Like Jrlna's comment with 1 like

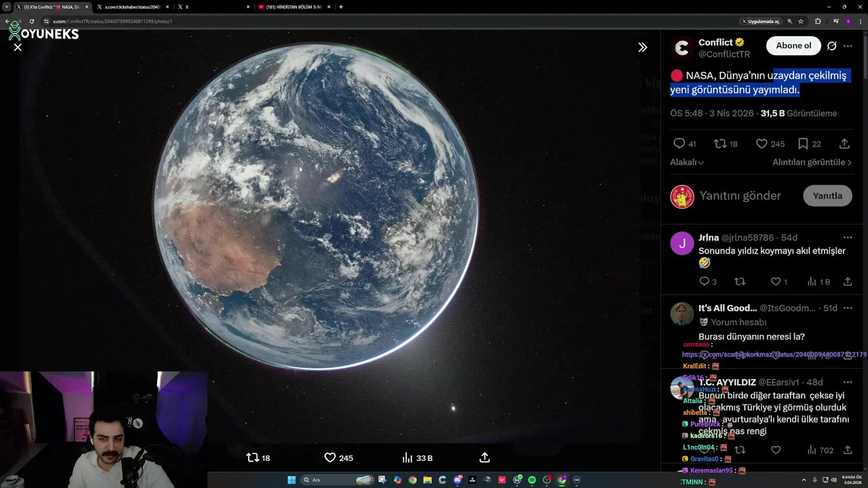point(779,281)
